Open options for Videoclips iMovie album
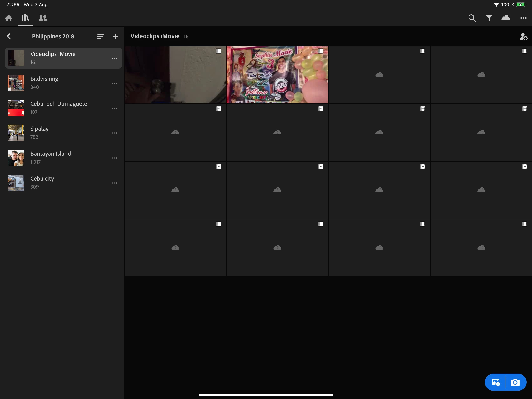Viewport: 532px width, 399px height. (115, 58)
